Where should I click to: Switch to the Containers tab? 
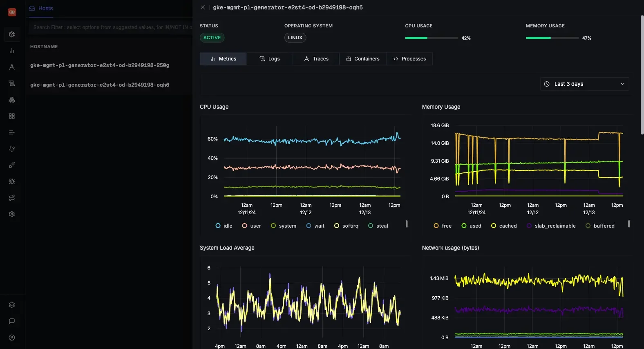tap(362, 59)
